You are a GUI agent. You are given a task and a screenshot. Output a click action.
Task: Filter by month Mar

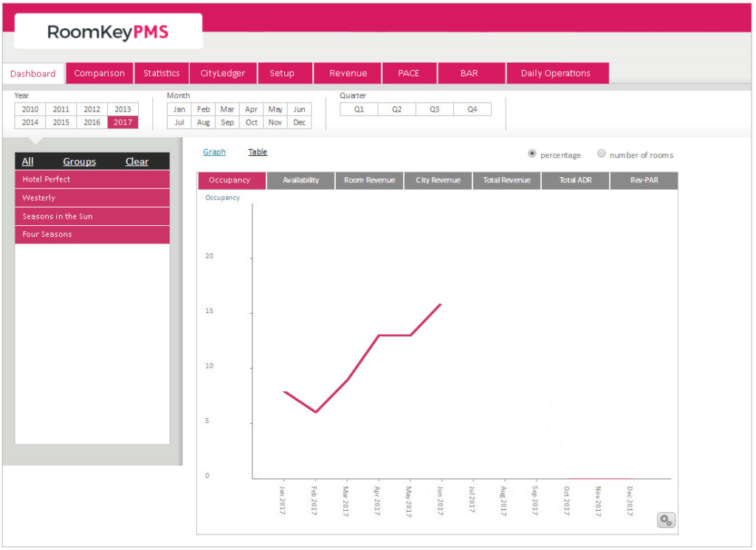coord(227,109)
